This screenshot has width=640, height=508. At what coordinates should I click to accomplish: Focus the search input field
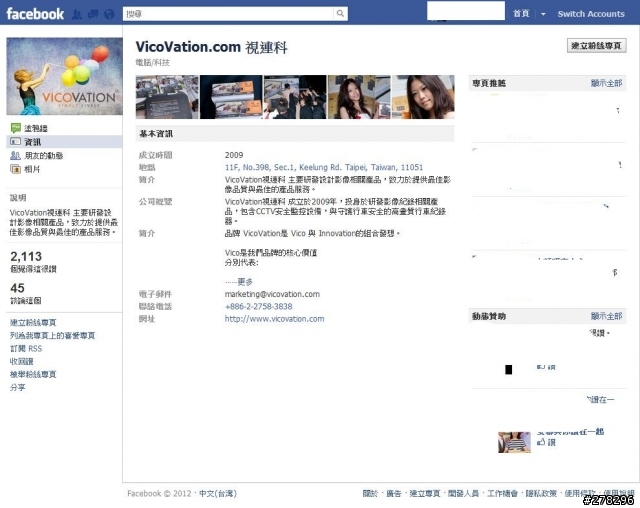click(229, 13)
